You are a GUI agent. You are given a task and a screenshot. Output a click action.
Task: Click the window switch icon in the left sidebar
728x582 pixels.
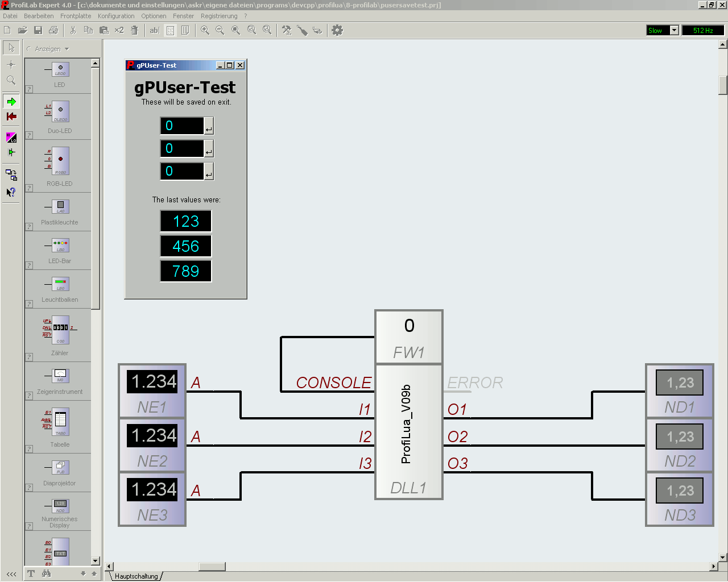coord(11,174)
